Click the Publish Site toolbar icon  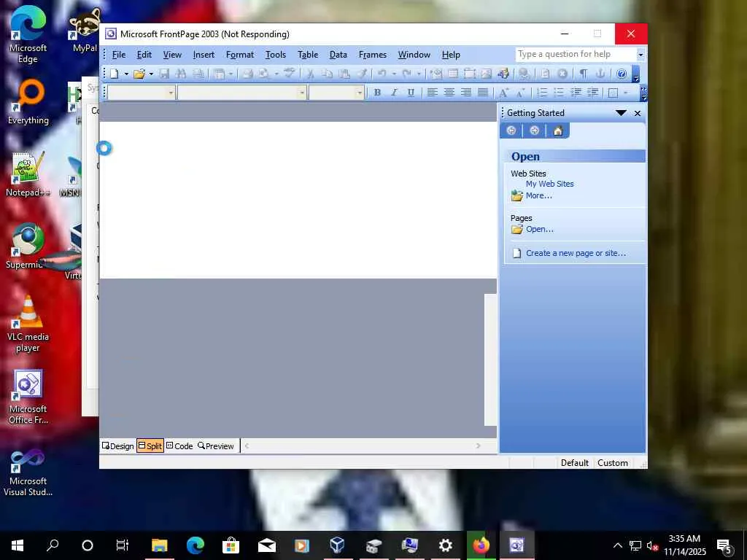click(198, 74)
